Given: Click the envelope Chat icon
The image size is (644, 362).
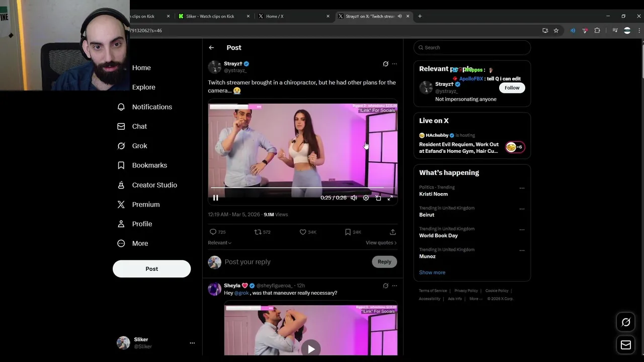Looking at the screenshot, I should pyautogui.click(x=121, y=126).
